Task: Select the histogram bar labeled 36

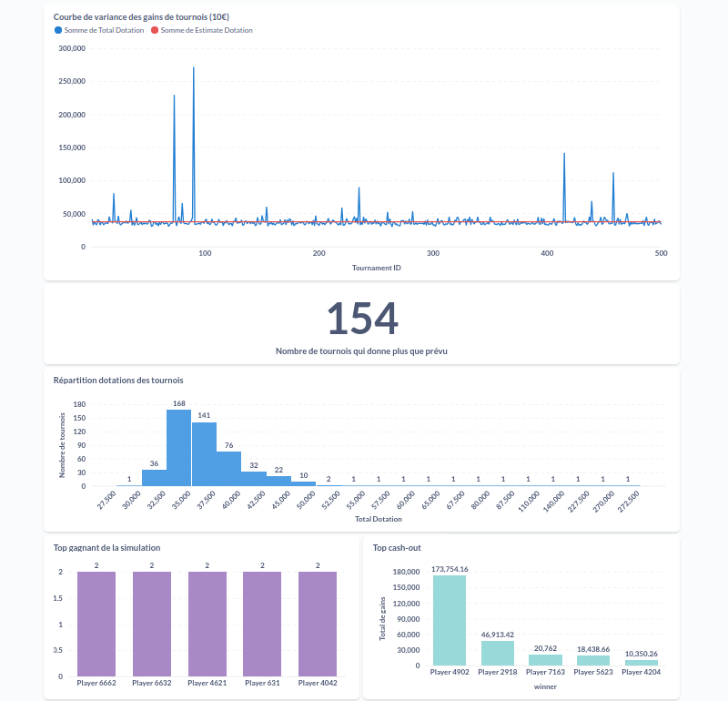Action: point(154,478)
